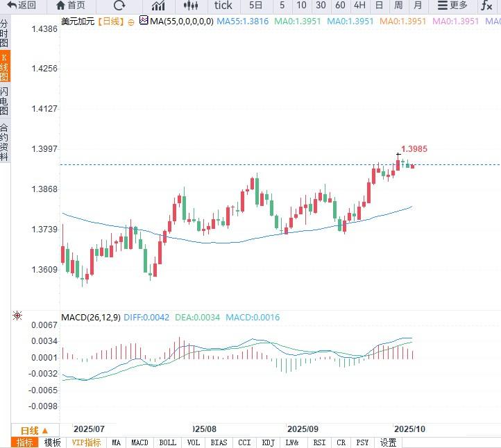Image resolution: width=501 pixels, height=448 pixels.
Task: Click the 2025/10 date axis label
Action: (409, 429)
